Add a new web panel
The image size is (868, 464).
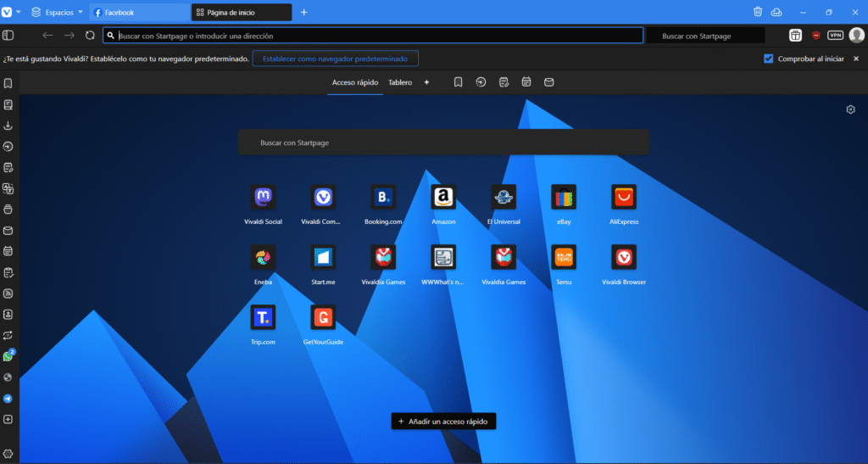coord(8,420)
